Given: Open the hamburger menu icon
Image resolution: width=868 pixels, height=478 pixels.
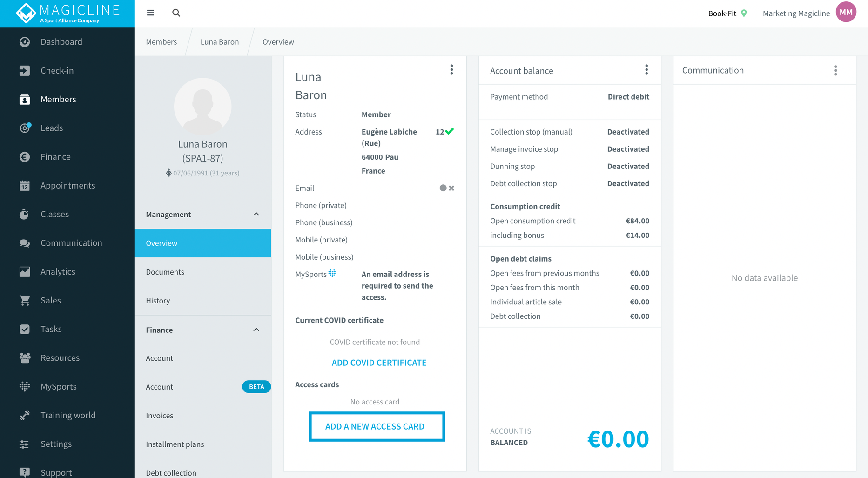Looking at the screenshot, I should coord(150,13).
